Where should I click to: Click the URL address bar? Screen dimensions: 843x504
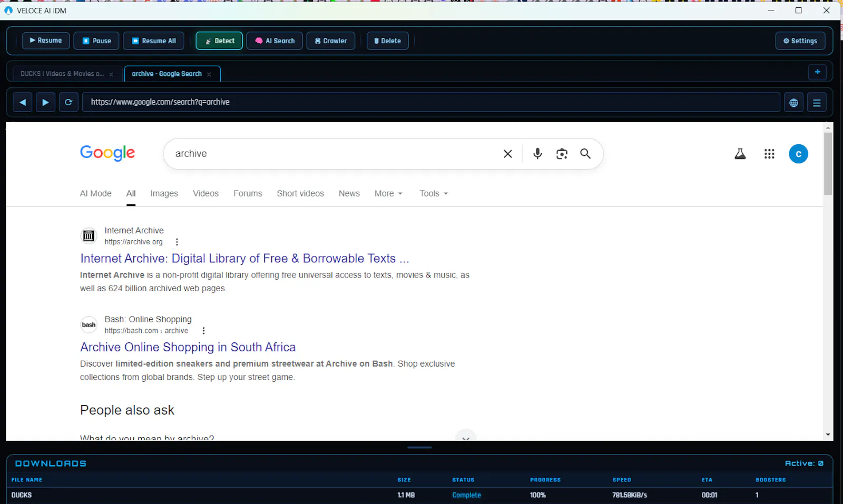pos(431,102)
